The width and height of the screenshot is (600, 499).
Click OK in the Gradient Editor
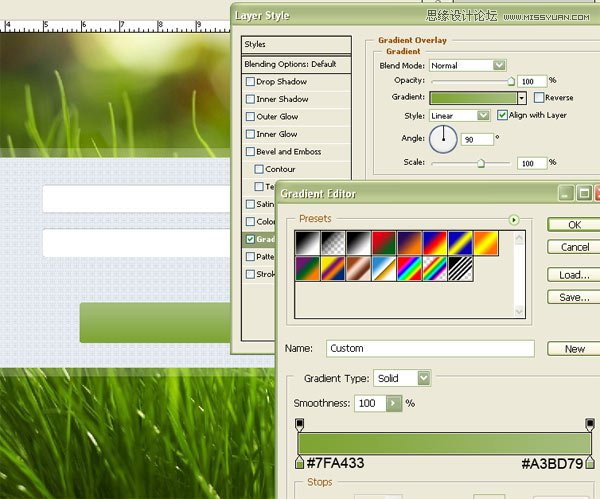click(574, 225)
